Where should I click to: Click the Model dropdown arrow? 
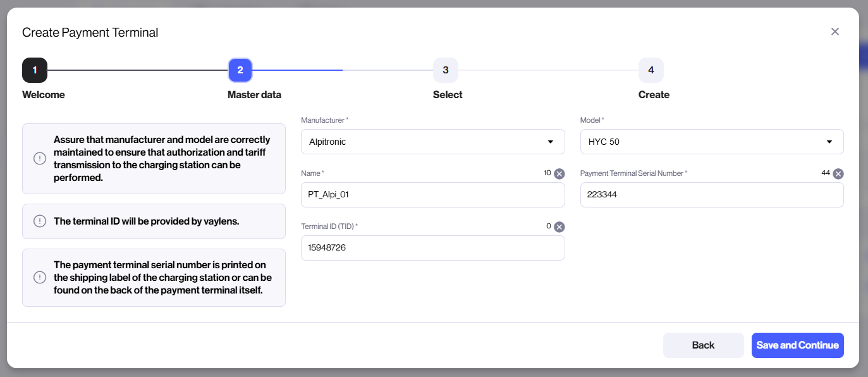(829, 142)
